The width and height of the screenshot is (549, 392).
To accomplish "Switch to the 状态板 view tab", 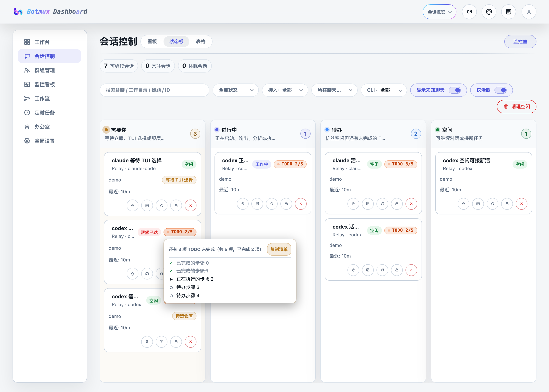I will point(176,42).
